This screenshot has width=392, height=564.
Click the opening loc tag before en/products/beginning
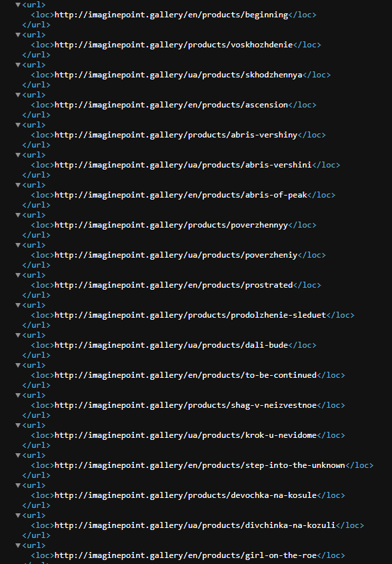43,15
